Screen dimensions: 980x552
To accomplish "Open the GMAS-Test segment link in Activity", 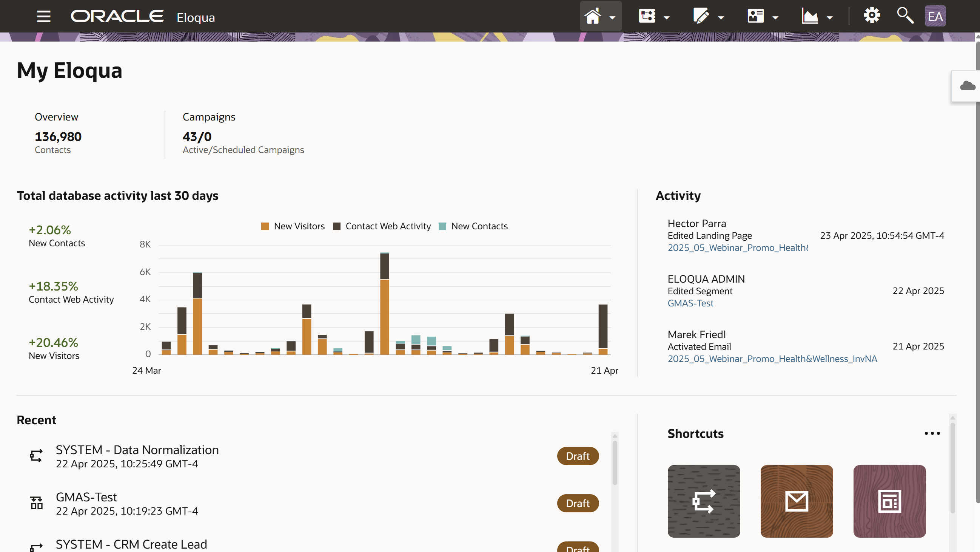I will pos(690,303).
